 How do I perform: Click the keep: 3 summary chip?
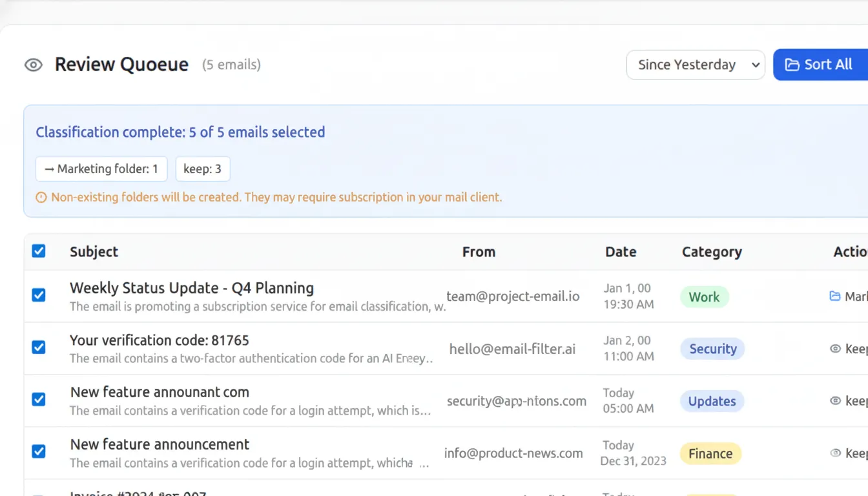tap(203, 169)
